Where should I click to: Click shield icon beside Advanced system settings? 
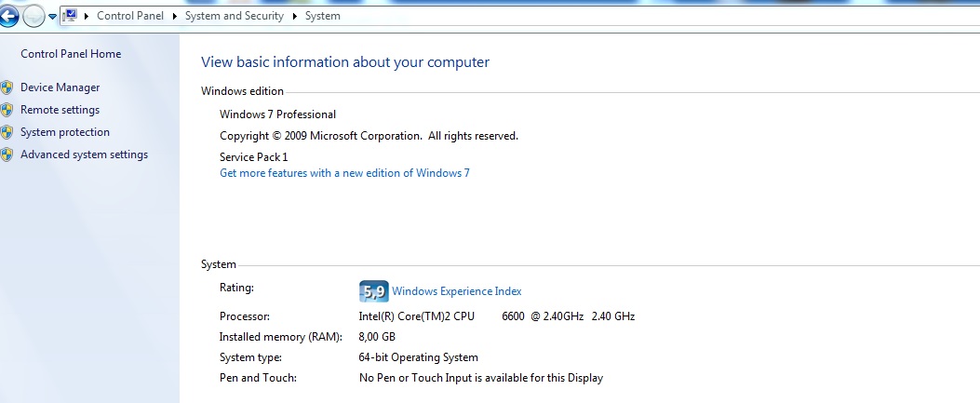point(7,154)
